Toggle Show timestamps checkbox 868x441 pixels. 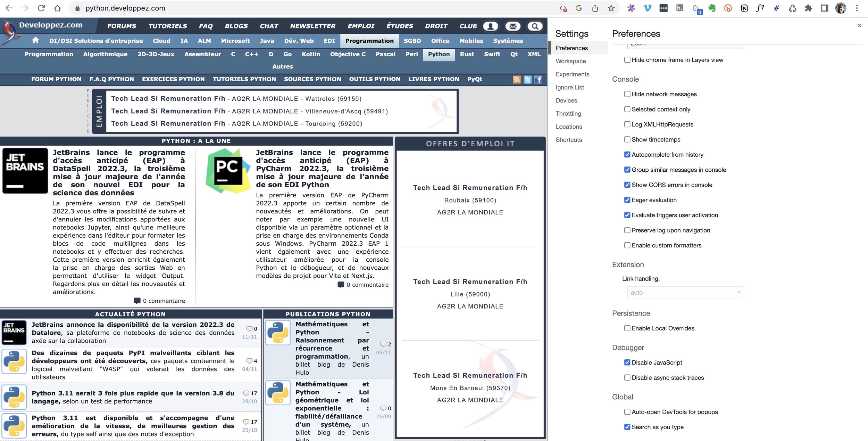click(x=627, y=139)
